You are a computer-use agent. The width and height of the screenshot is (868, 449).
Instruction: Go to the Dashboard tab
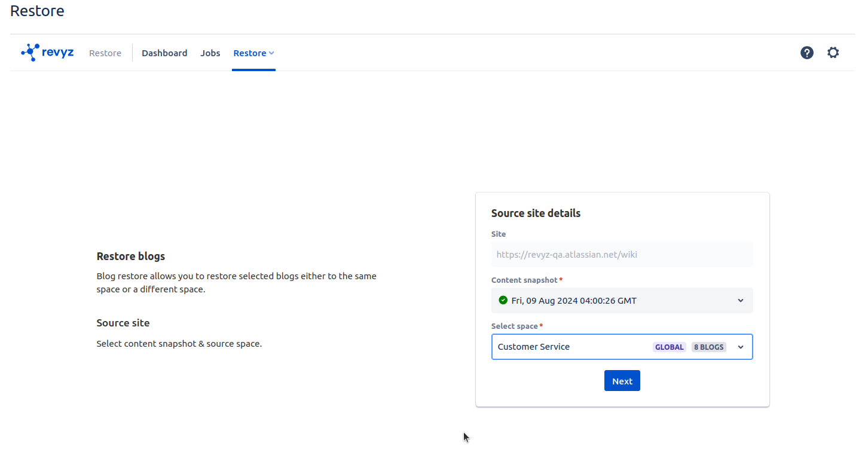[164, 53]
